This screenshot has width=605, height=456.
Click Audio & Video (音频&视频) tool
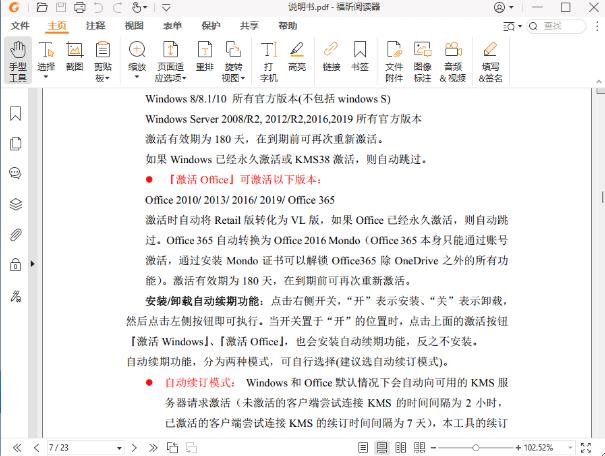tap(453, 61)
